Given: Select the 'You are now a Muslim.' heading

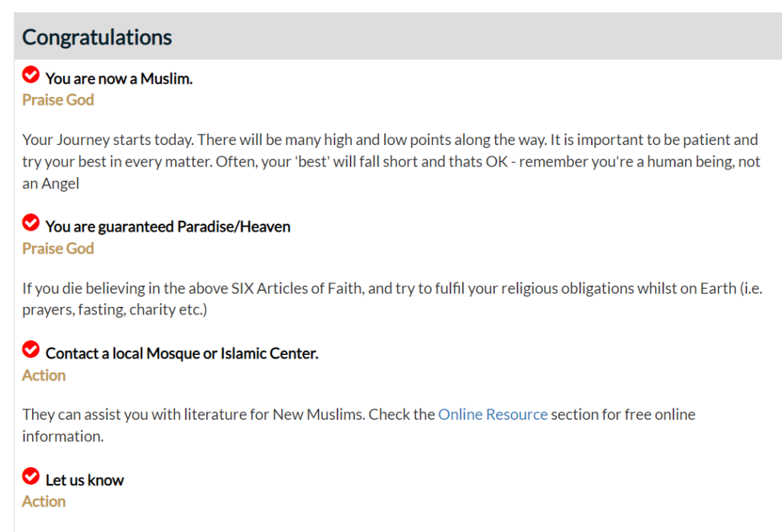Looking at the screenshot, I should pyautogui.click(x=119, y=79).
